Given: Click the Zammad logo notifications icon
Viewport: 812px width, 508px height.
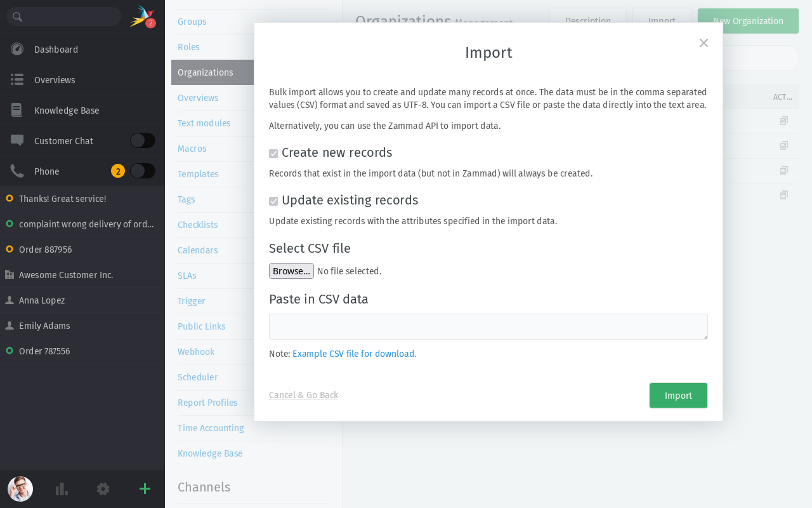Looking at the screenshot, I should (x=142, y=17).
